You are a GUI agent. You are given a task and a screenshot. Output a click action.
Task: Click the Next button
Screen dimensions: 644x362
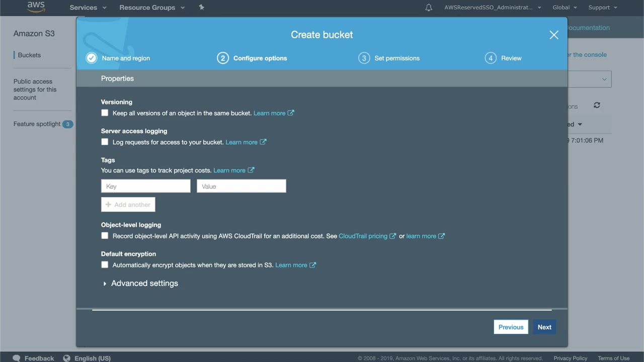point(544,327)
